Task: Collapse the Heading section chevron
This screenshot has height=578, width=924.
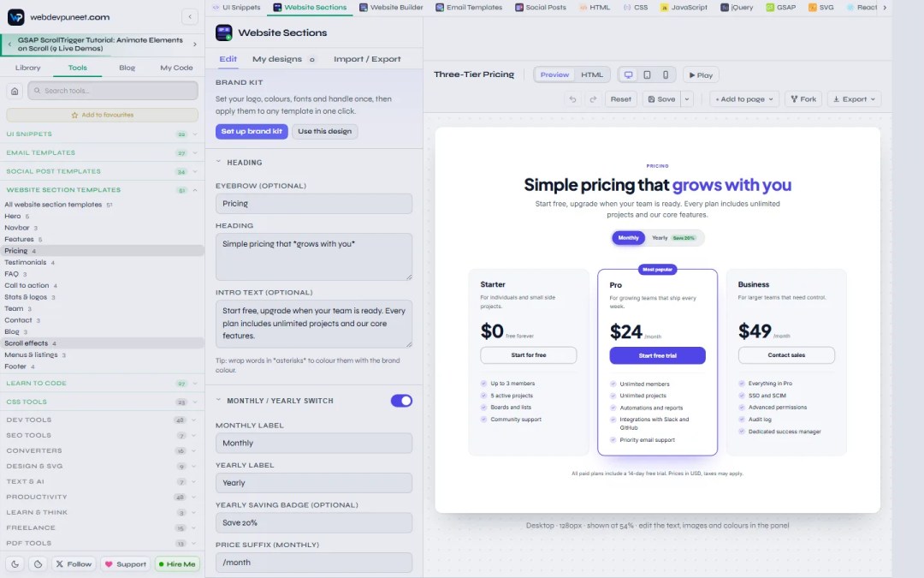Action: 219,162
